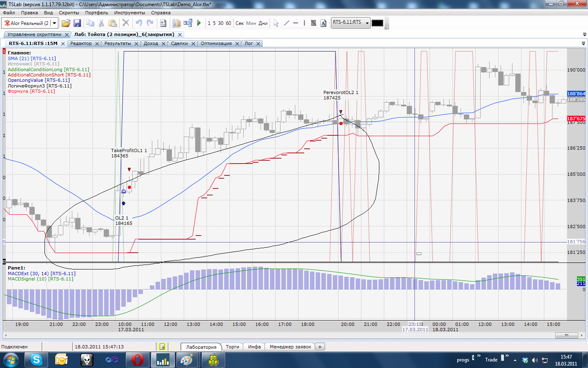
Task: Select the text annotation tool icon
Action: pos(323,23)
